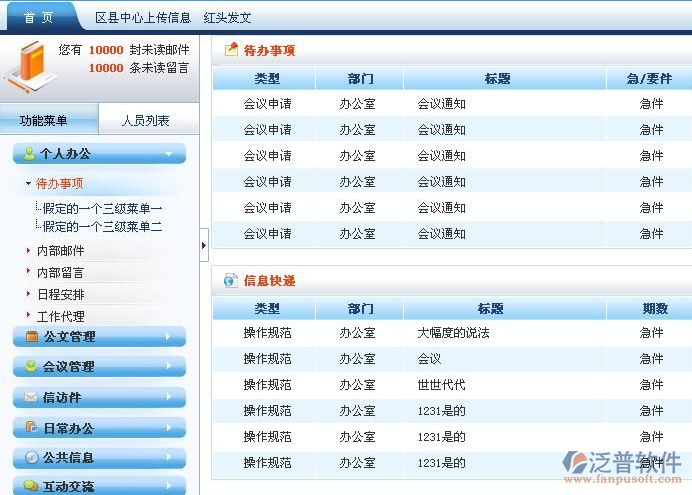Screen dimensions: 692x495
Task: Click the 标题 column header in 待办事项
Action: (x=497, y=79)
